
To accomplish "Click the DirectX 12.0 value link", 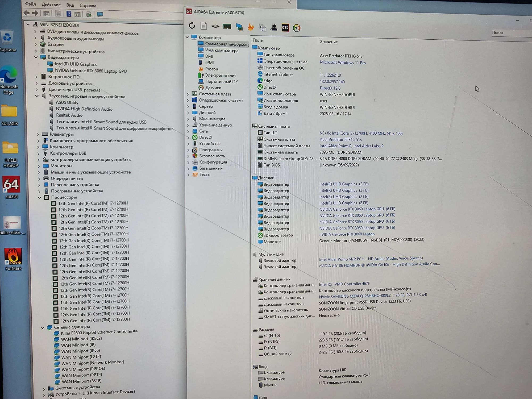I will [x=330, y=88].
